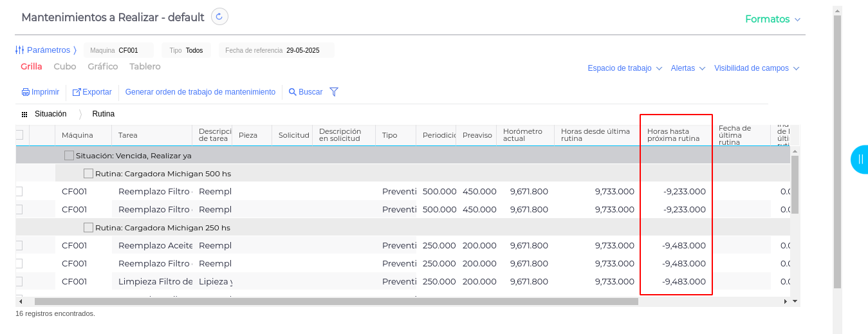
Task: Click the Imprimir printer icon
Action: 25,92
